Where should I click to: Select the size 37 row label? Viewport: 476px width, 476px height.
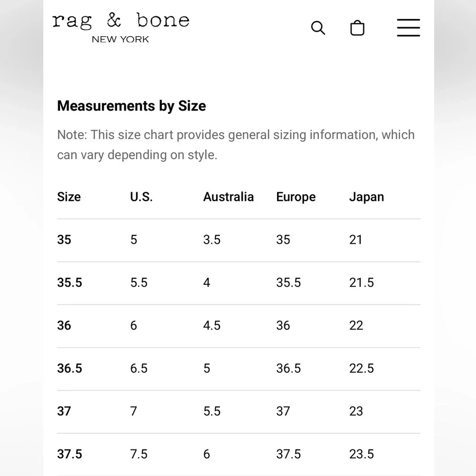64,411
